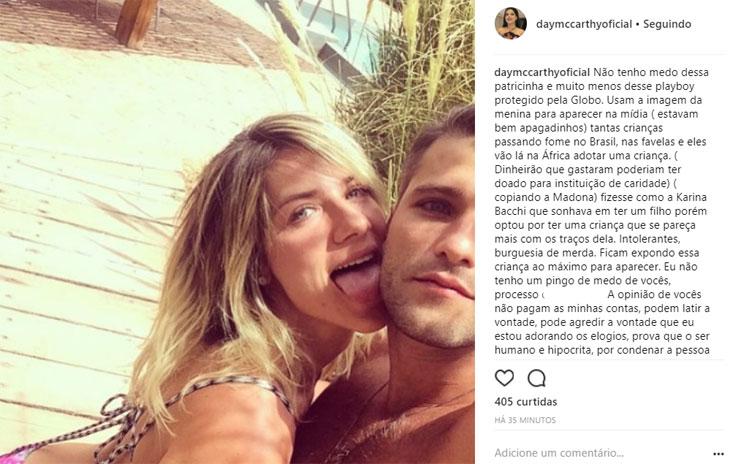Click the bold daymccarthyoficial name in caption
The image size is (730, 464).
(542, 73)
